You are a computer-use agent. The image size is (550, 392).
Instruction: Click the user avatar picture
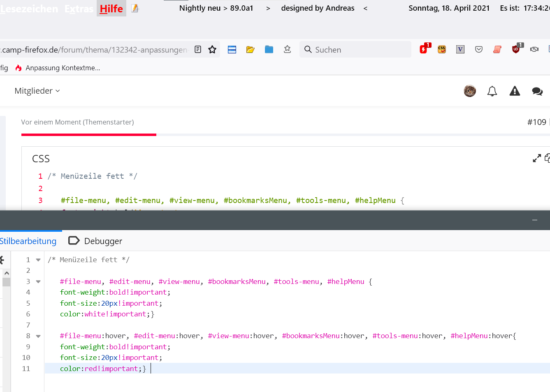tap(470, 91)
